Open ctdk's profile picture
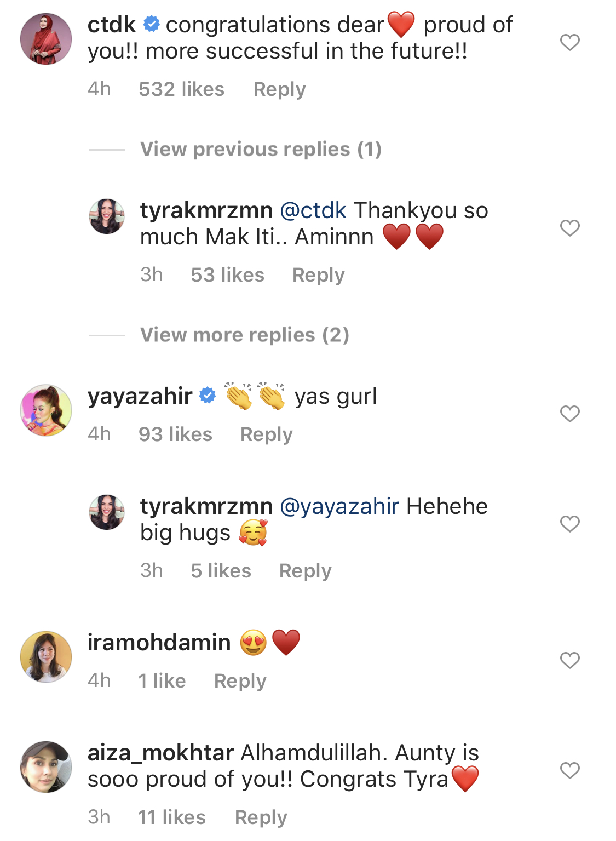This screenshot has height=841, width=616. [x=46, y=39]
